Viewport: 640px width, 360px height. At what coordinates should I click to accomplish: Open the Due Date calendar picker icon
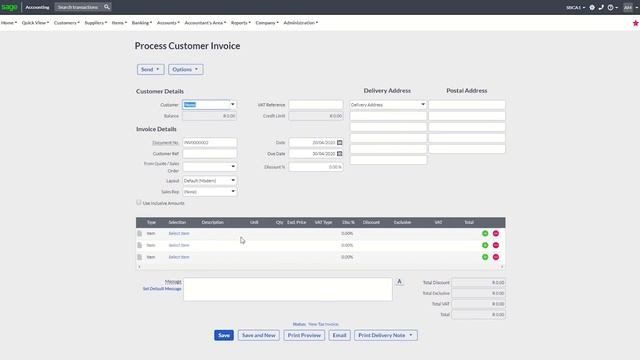click(x=339, y=153)
